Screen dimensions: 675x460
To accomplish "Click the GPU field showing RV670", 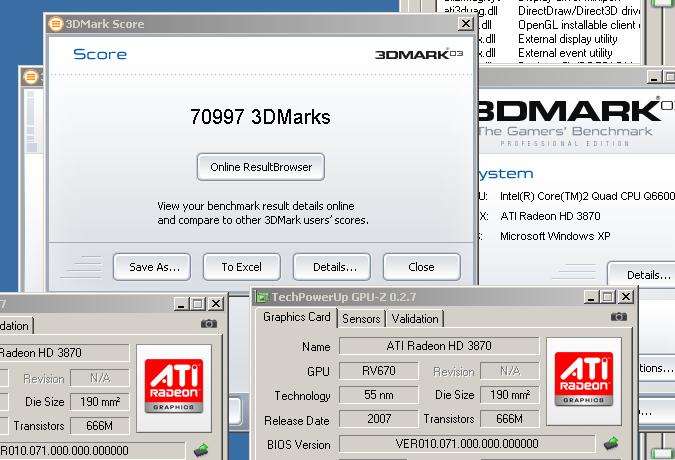I will [378, 371].
